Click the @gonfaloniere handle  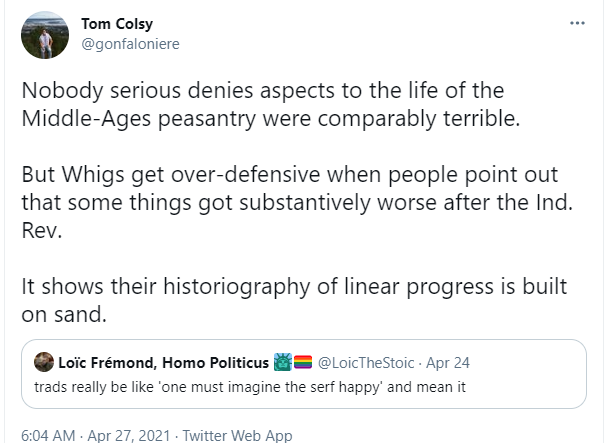click(x=130, y=44)
